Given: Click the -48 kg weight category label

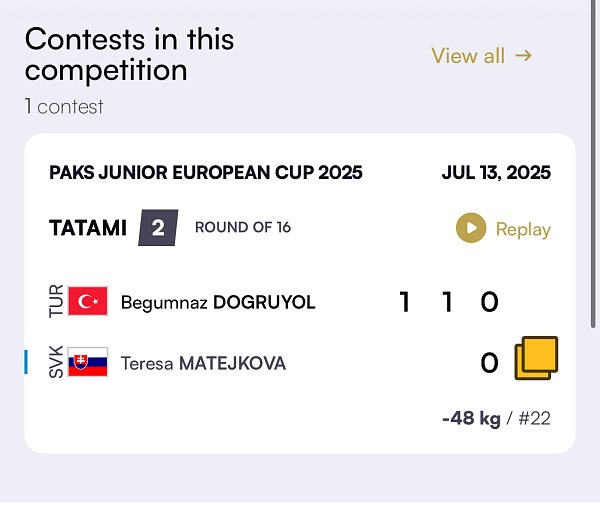Looking at the screenshot, I should pyautogui.click(x=471, y=418).
